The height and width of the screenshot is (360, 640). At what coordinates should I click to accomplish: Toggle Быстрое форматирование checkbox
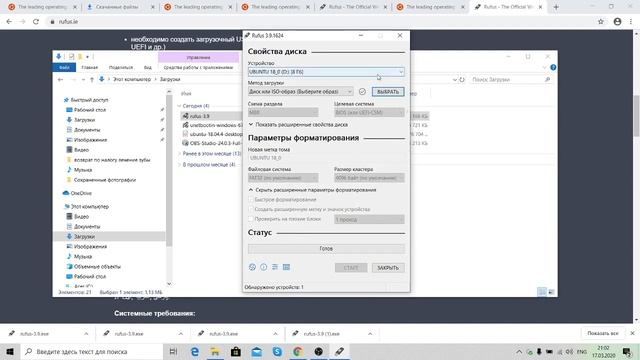(251, 200)
